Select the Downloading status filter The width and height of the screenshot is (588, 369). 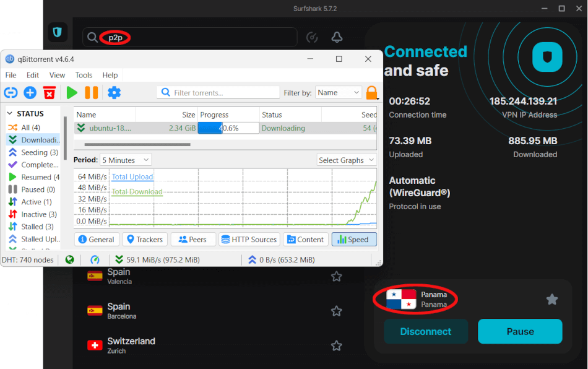click(x=33, y=140)
